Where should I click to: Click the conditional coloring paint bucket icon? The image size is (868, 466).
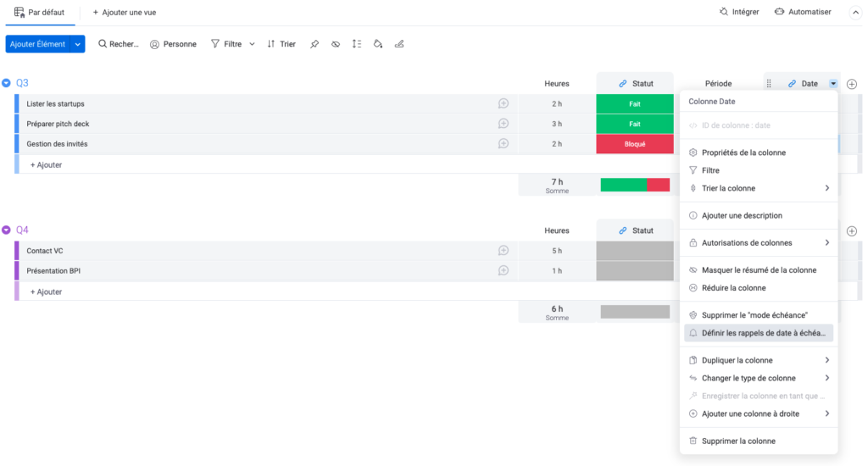(377, 44)
